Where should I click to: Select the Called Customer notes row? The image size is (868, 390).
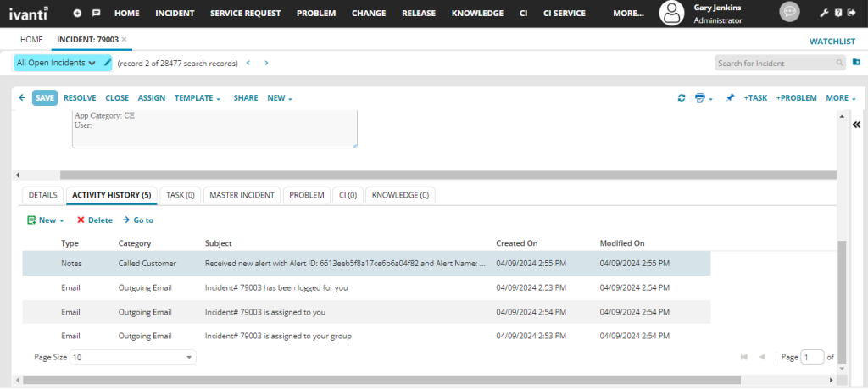click(366, 263)
